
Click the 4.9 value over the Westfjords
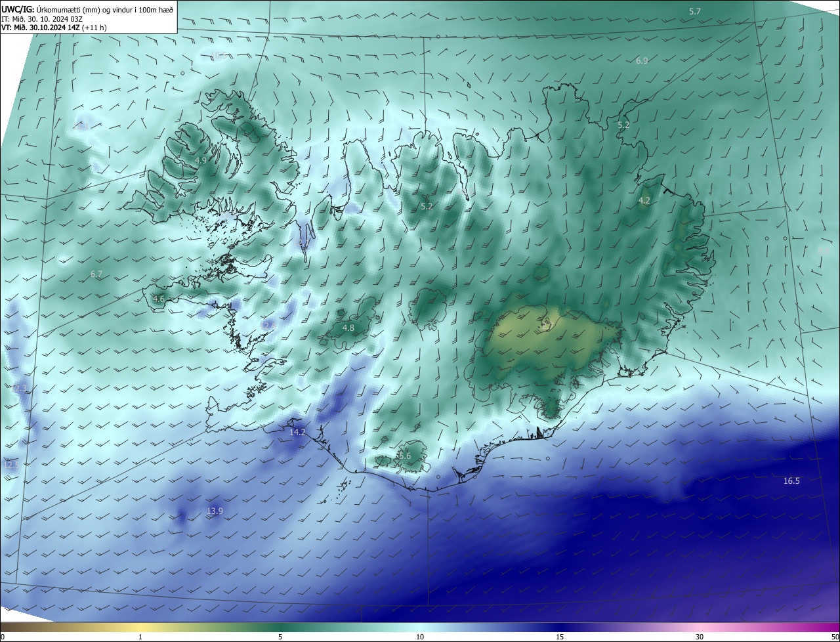[x=201, y=160]
